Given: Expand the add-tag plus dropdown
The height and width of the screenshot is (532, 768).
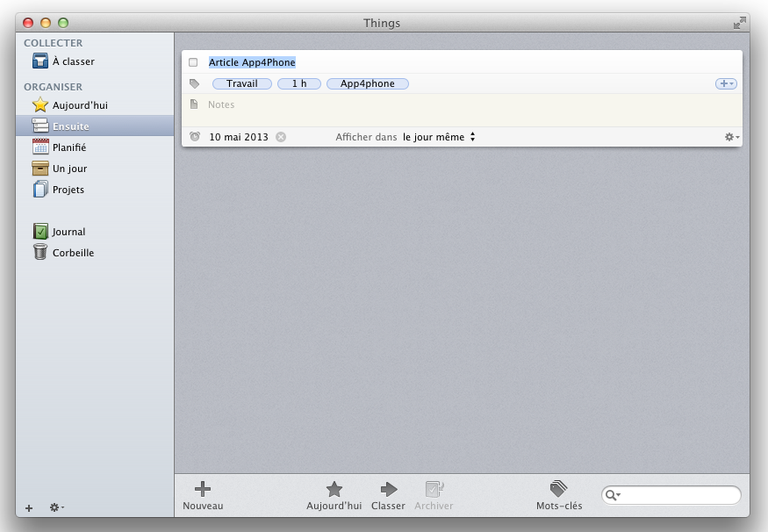Looking at the screenshot, I should pos(726,83).
